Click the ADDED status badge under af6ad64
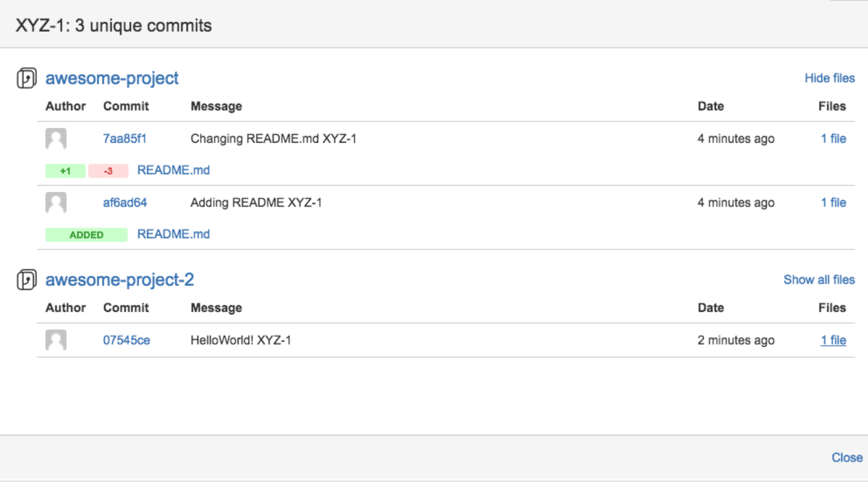This screenshot has height=485, width=868. [86, 235]
